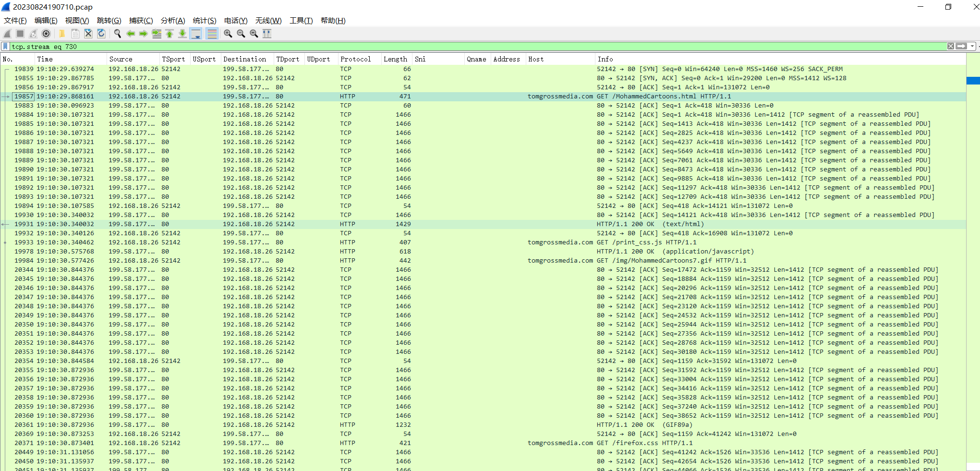Open the 统计(S) menu
The image size is (980, 471).
pyautogui.click(x=204, y=21)
